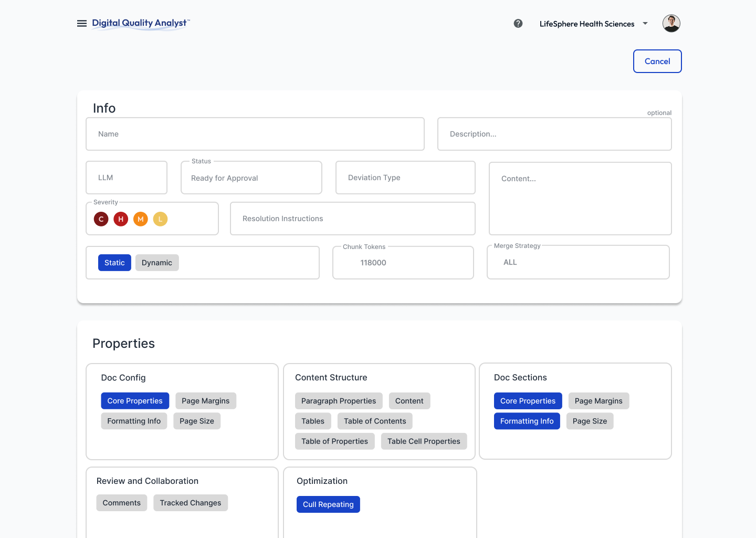Viewport: 756px width, 538px height.
Task: Toggle Paragraph Properties in Content Structure
Action: pyautogui.click(x=339, y=401)
